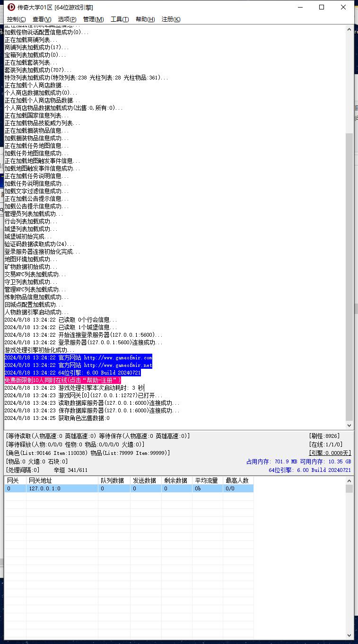Image resolution: width=358 pixels, height=644 pixels.
Task: Click log line with gameofmir.com URL
Action: [78, 357]
